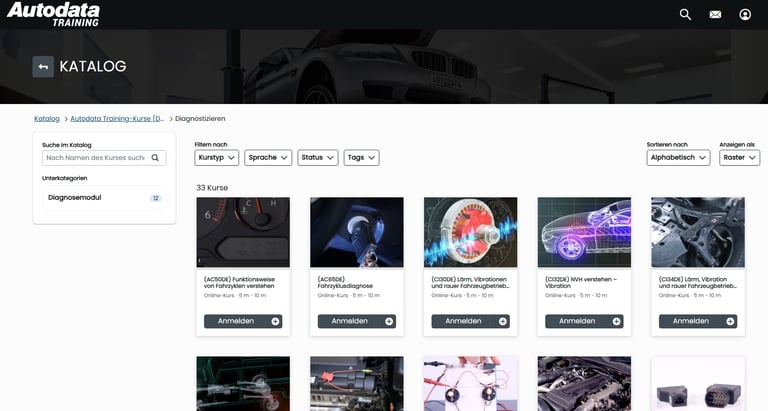Select Diagnosemodul subcategory
768x411 pixels.
coord(104,198)
